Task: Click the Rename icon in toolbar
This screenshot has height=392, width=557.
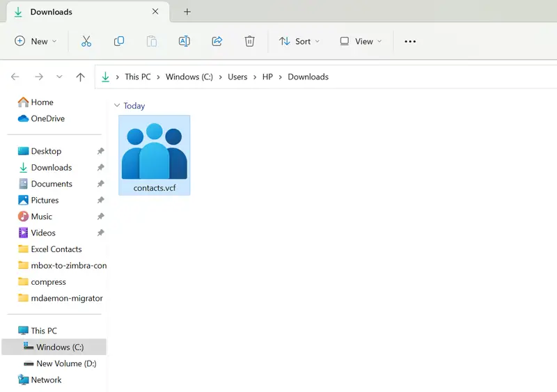Action: [x=184, y=42]
